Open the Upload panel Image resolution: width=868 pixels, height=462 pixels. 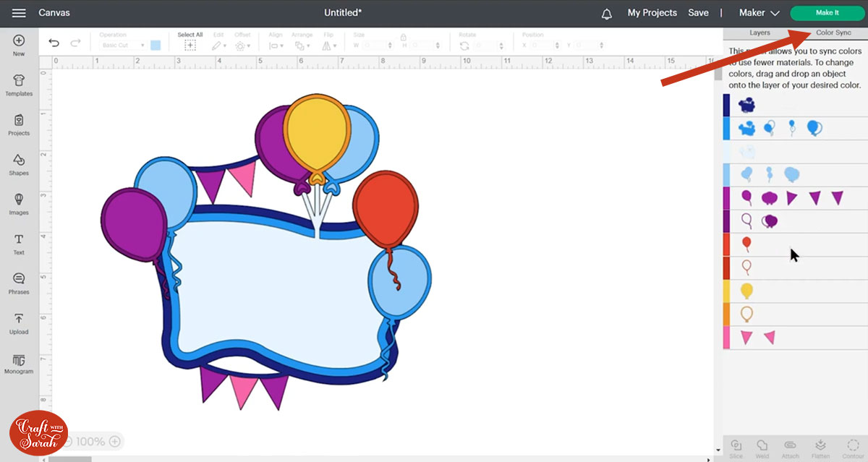point(19,323)
